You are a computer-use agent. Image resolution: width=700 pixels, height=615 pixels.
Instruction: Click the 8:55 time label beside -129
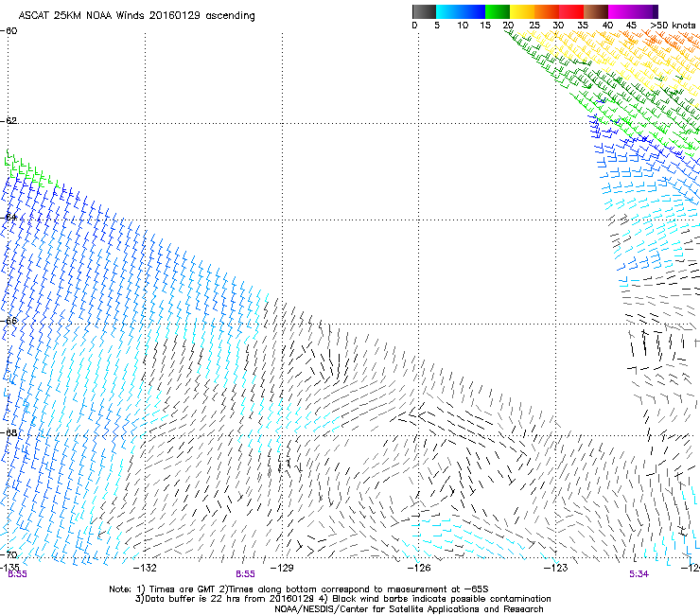246,574
